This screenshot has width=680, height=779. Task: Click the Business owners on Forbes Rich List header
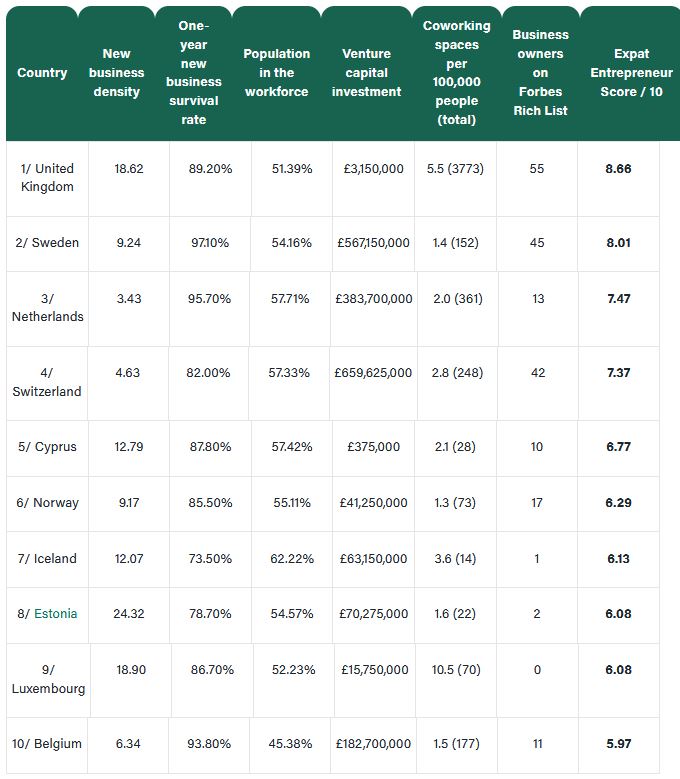(x=540, y=73)
